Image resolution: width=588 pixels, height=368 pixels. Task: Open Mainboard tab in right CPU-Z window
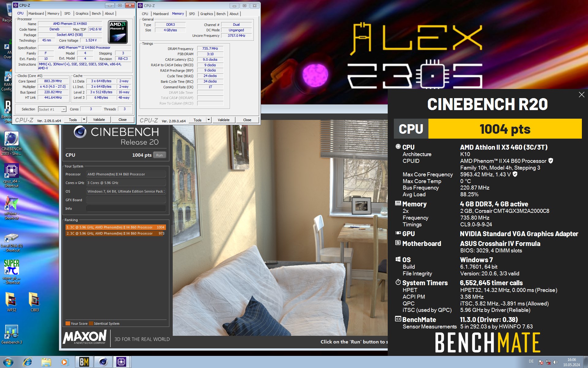161,14
